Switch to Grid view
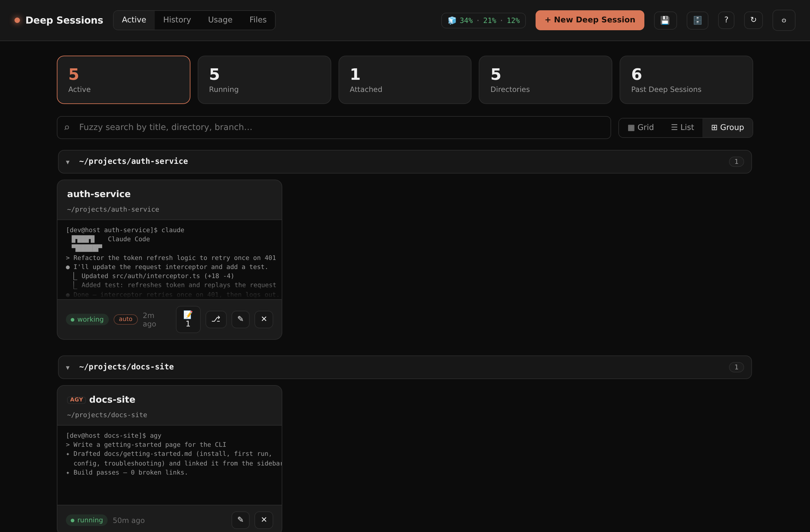The width and height of the screenshot is (810, 532). click(640, 128)
